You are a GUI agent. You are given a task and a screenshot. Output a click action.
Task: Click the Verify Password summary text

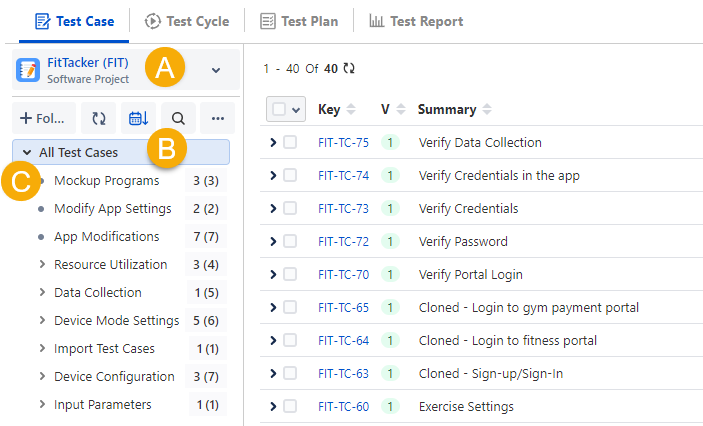tap(463, 242)
